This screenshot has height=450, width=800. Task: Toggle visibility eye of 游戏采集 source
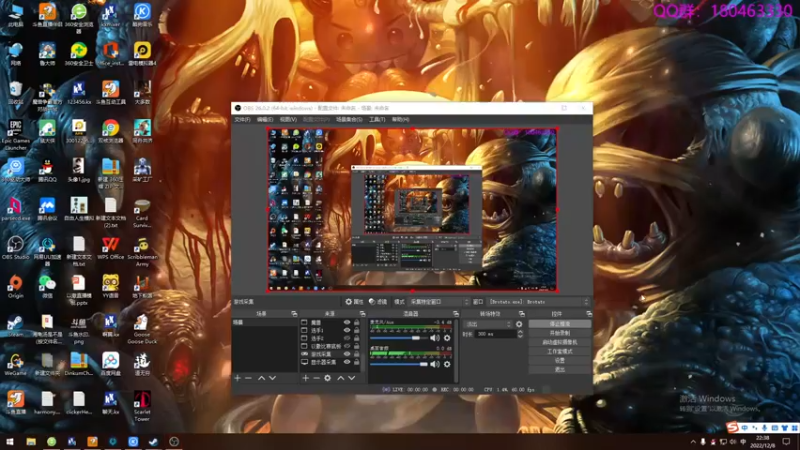[x=347, y=354]
